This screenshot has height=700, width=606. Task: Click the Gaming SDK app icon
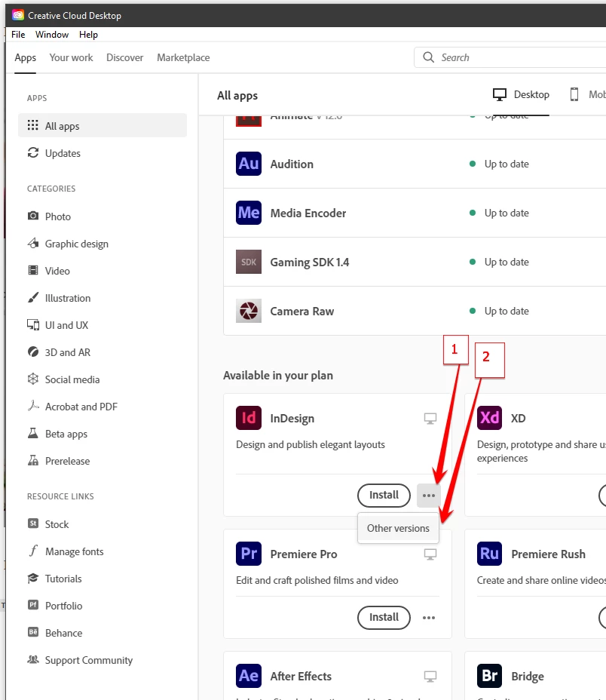[x=249, y=262]
